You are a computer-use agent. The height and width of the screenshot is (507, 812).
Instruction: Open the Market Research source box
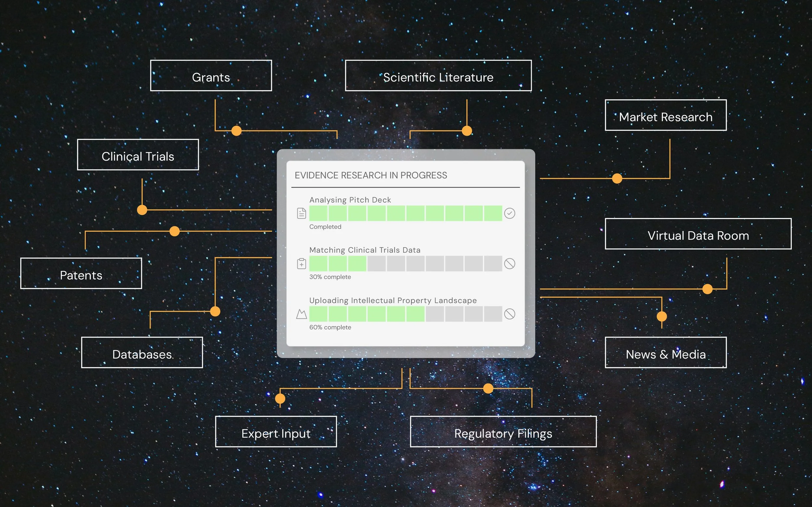(666, 115)
